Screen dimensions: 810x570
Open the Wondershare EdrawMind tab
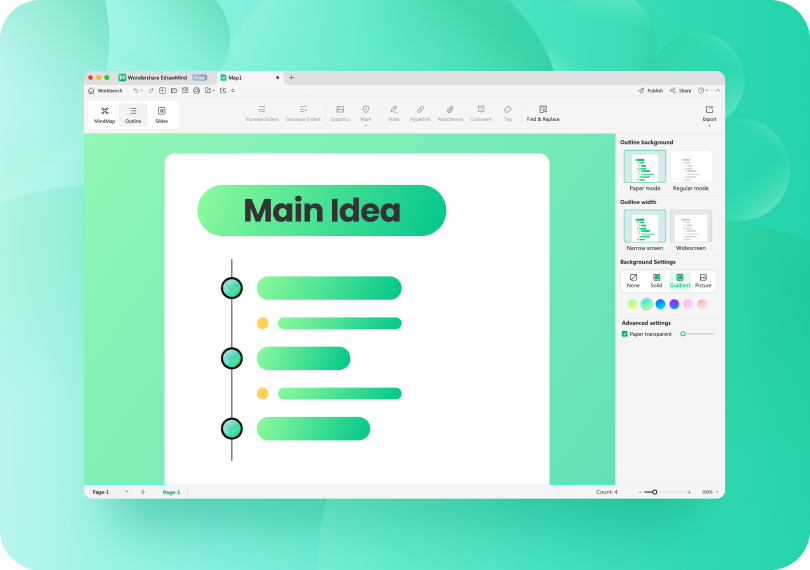(157, 78)
